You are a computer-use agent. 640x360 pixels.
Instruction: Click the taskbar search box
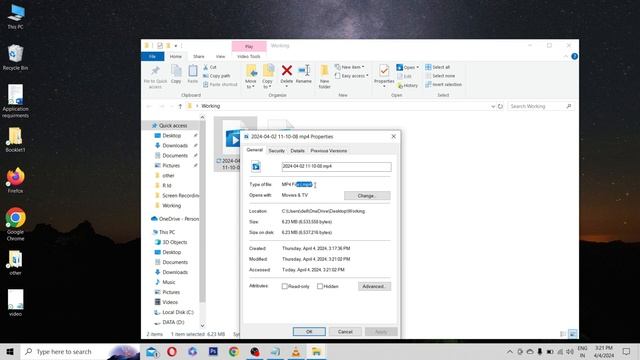click(x=80, y=351)
